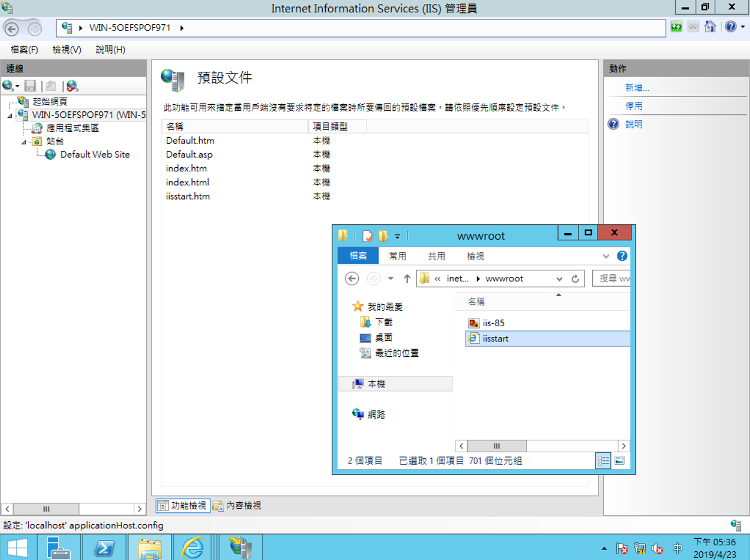Select 下載 in Explorer navigation pane
Image resolution: width=750 pixels, height=560 pixels.
tap(384, 322)
